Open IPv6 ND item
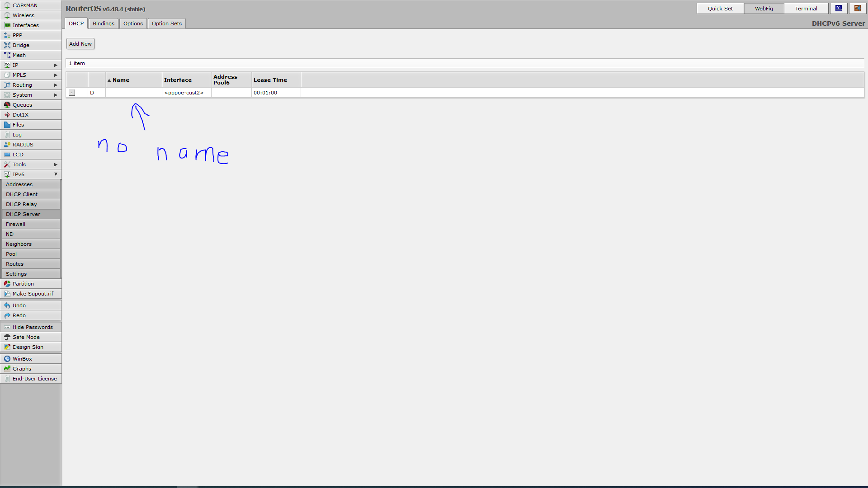The image size is (868, 488). click(x=31, y=234)
